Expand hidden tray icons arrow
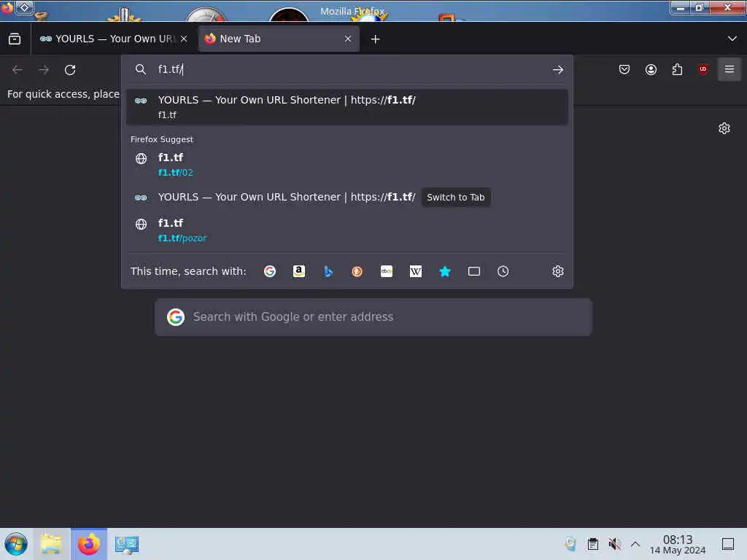This screenshot has width=747, height=560. pos(635,544)
